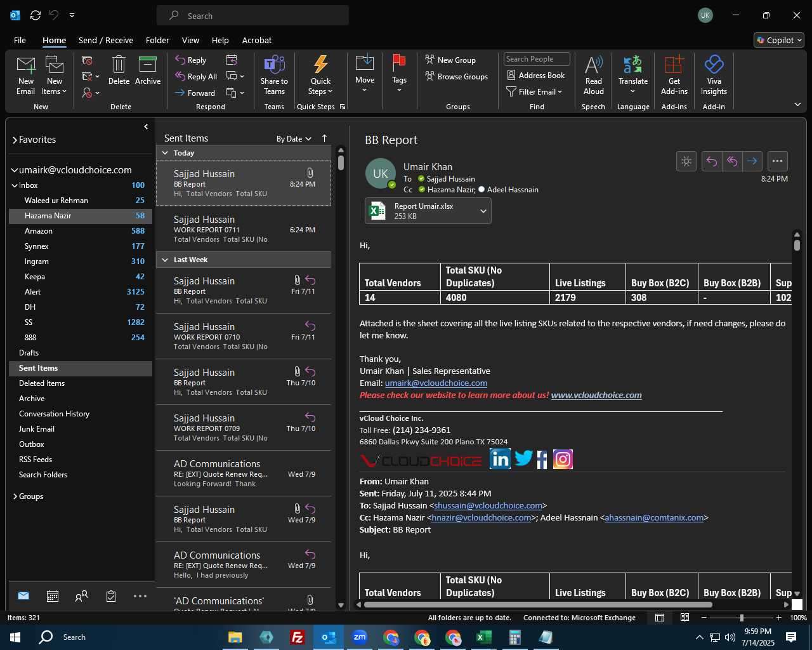Click Reply in the Respond ribbon group

pos(191,60)
